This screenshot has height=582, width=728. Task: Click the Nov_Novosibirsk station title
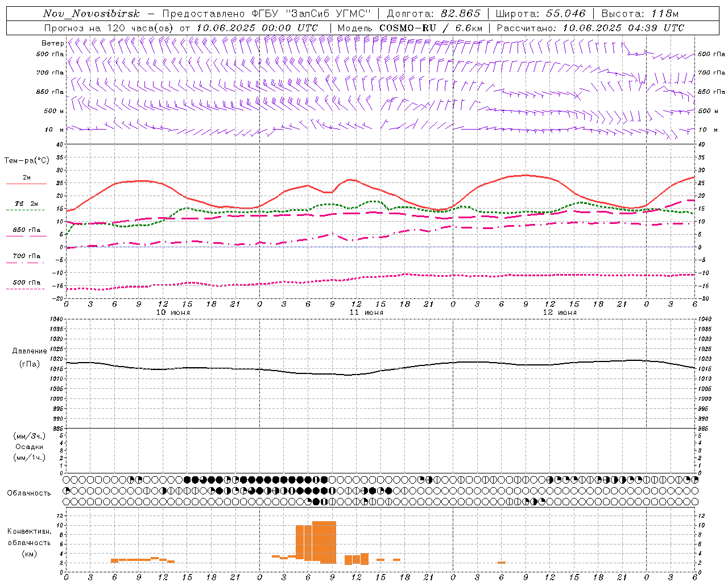91,14
